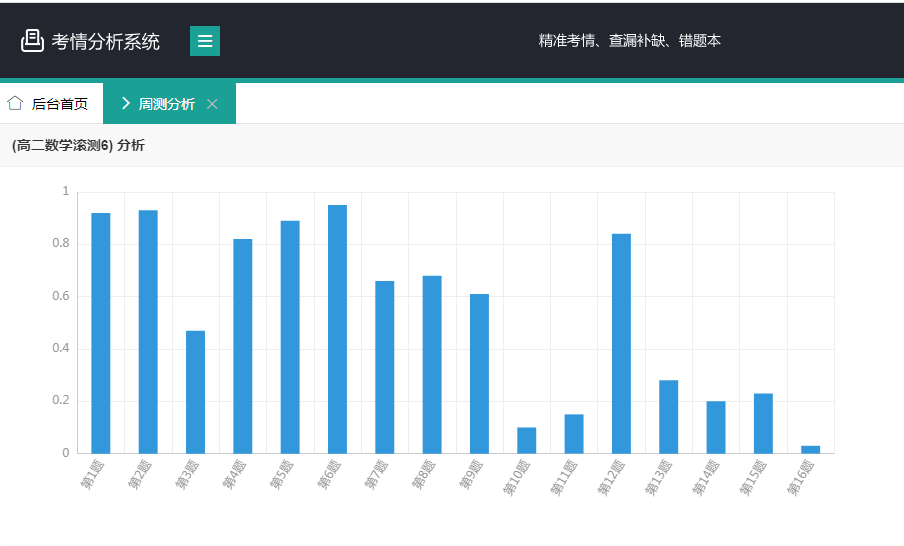Click the 第15题 x-axis label

[753, 479]
